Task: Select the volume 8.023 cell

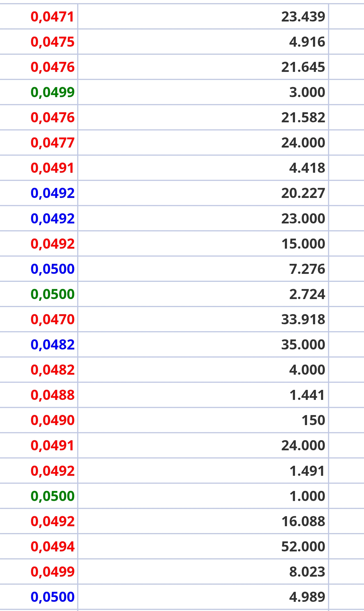Action: [x=203, y=571]
